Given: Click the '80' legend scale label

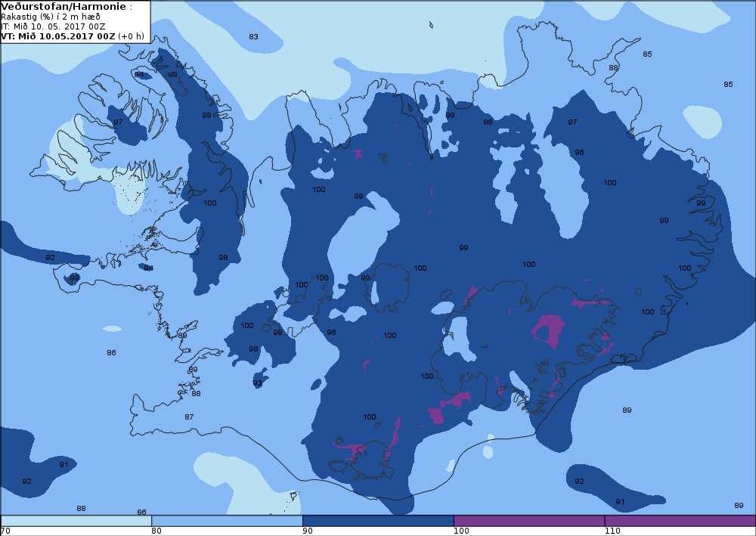Looking at the screenshot, I should tap(156, 531).
